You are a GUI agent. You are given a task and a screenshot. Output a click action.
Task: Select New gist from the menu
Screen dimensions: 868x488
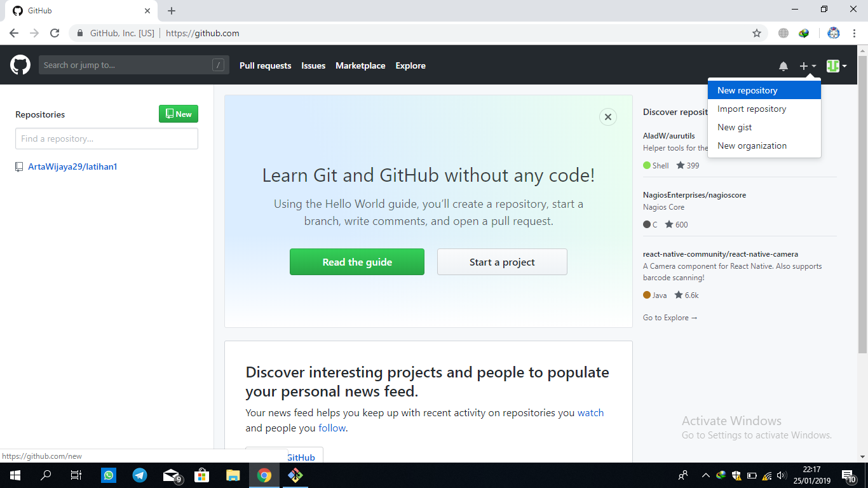pyautogui.click(x=764, y=127)
